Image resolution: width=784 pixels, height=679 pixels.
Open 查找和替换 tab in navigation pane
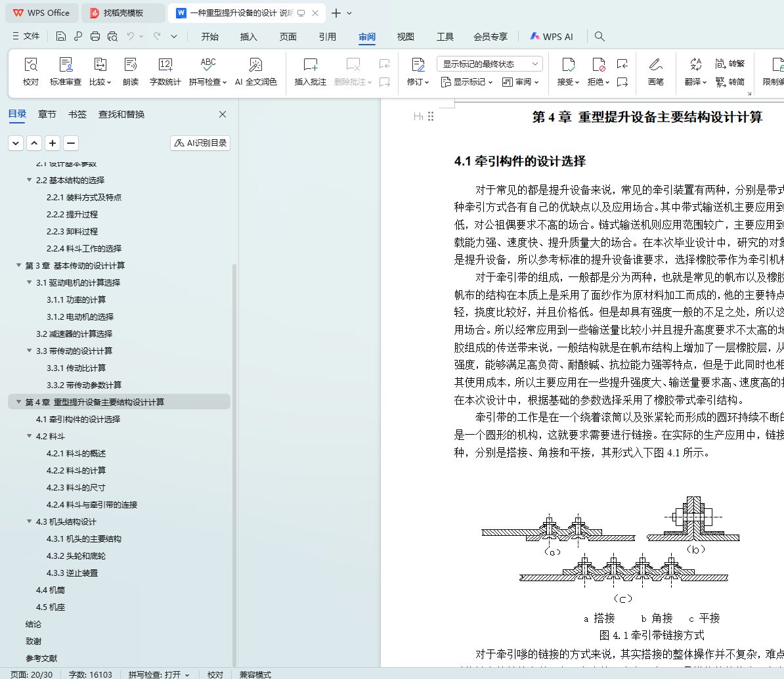pyautogui.click(x=121, y=114)
